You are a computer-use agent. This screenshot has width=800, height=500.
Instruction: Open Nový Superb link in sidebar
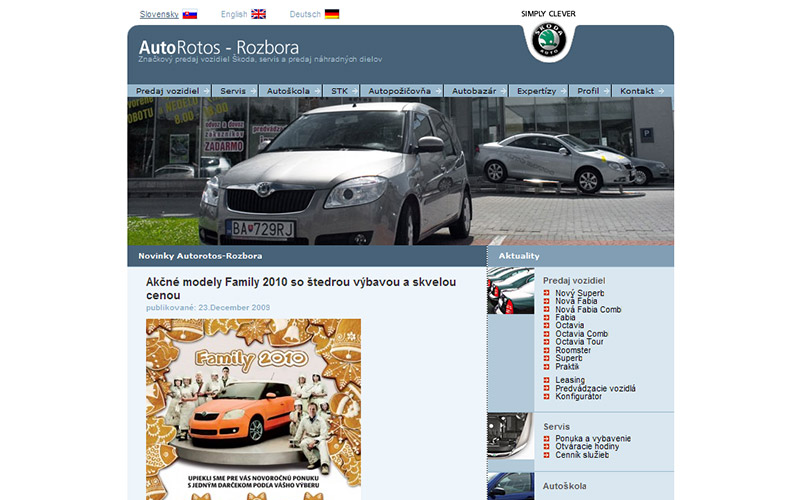580,293
